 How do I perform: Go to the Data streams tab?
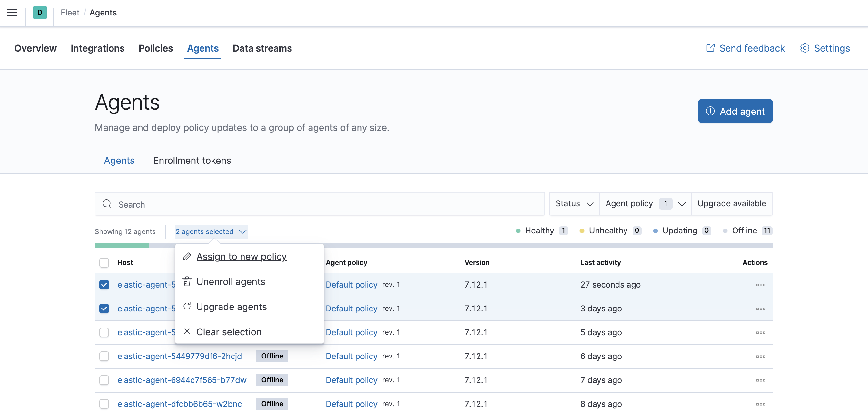(262, 48)
